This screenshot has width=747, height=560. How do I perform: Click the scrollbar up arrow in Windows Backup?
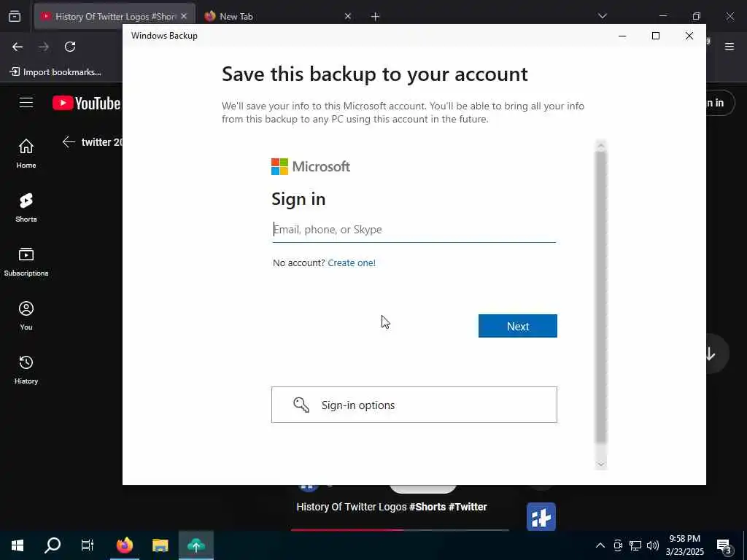[601, 145]
